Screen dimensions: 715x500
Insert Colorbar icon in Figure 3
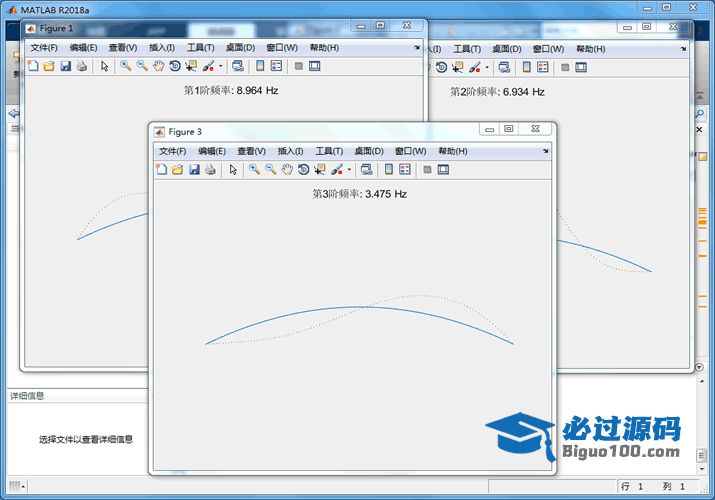pyautogui.click(x=389, y=170)
